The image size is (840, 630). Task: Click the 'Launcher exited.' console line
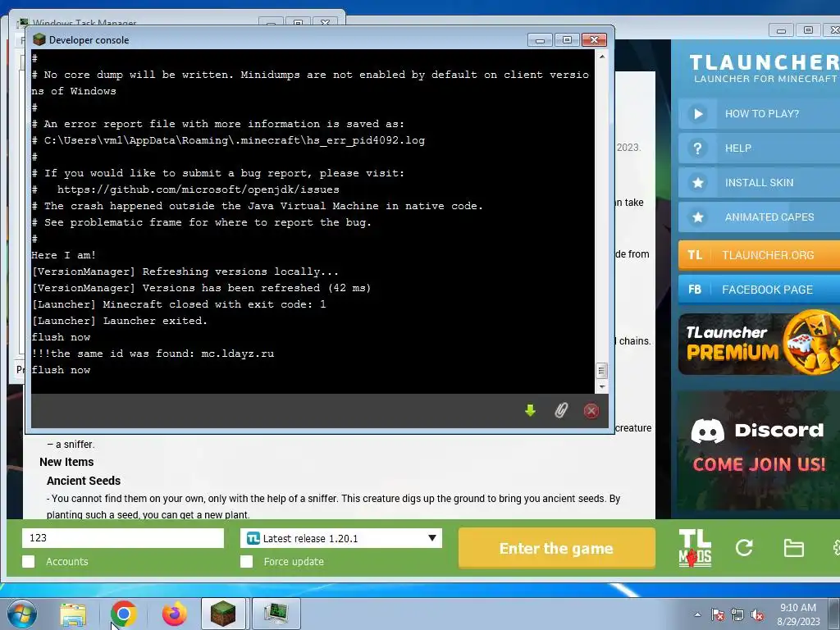(119, 321)
